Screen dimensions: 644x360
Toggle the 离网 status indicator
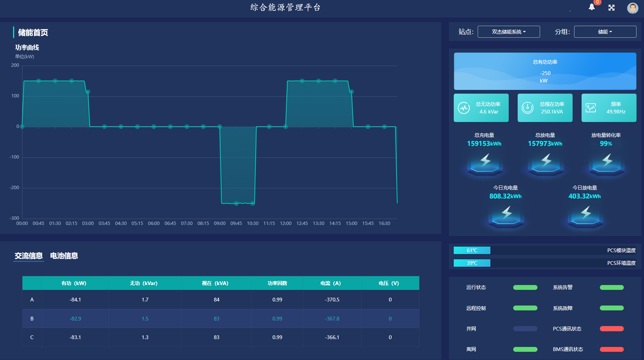point(525,350)
